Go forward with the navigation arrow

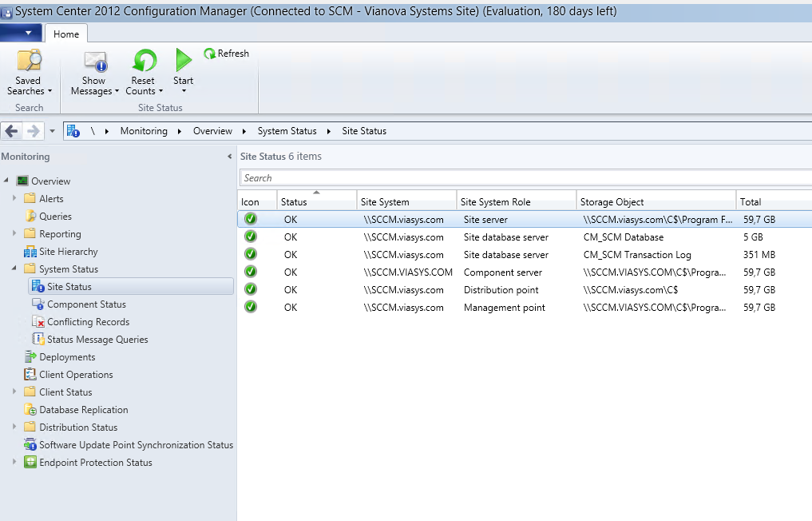(34, 131)
